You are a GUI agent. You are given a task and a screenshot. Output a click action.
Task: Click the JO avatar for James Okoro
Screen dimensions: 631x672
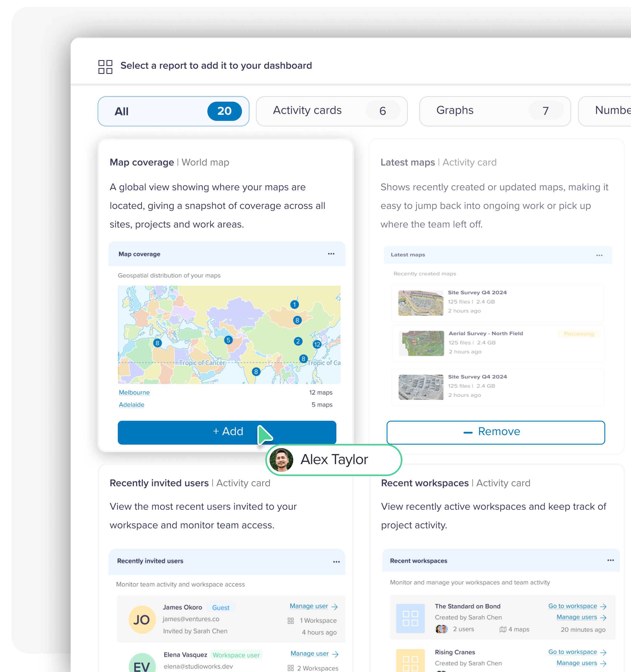point(142,619)
